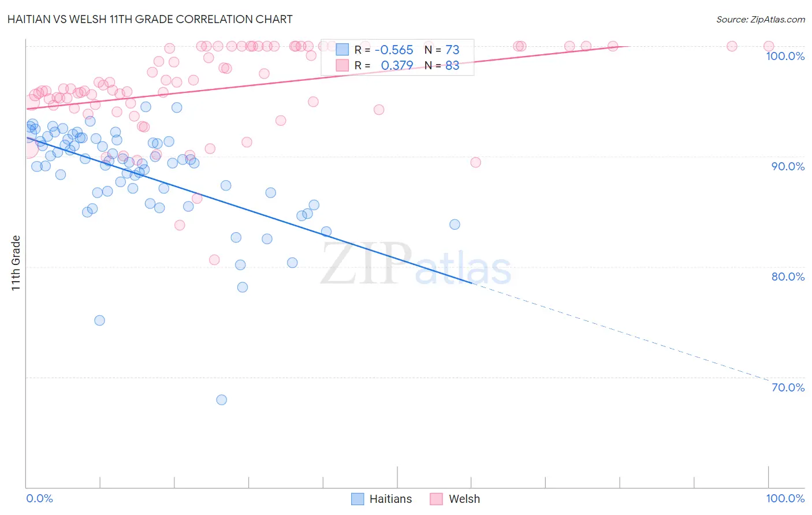This screenshot has width=812, height=515.
Task: Click the ZIPatlas watermark
Action: coord(416,264)
